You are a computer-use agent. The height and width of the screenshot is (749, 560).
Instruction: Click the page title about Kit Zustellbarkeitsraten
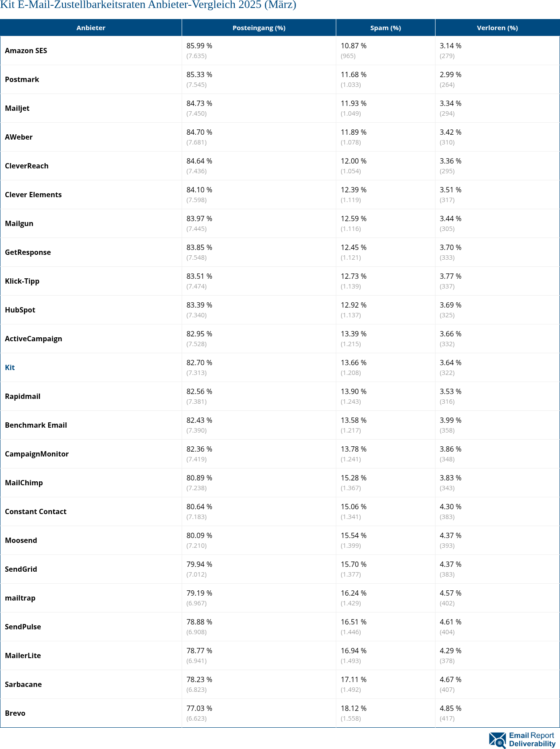pyautogui.click(x=148, y=5)
